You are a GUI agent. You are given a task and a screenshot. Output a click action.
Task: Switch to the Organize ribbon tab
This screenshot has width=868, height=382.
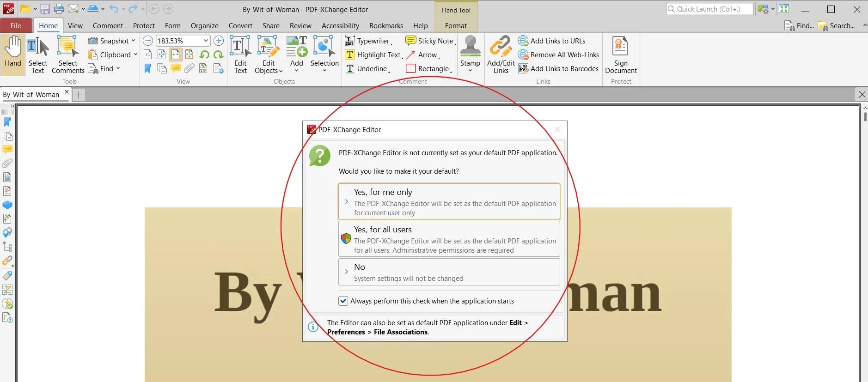point(204,26)
